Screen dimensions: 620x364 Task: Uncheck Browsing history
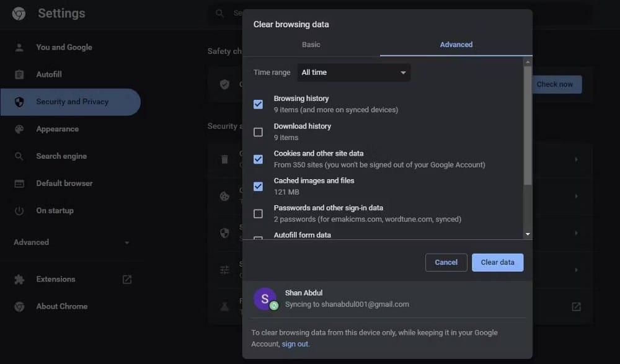tap(258, 104)
